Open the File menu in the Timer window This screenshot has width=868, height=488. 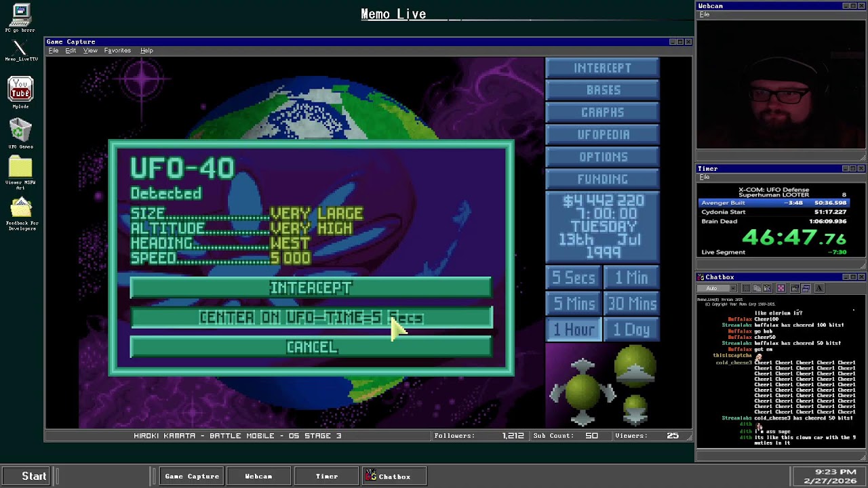coord(705,177)
